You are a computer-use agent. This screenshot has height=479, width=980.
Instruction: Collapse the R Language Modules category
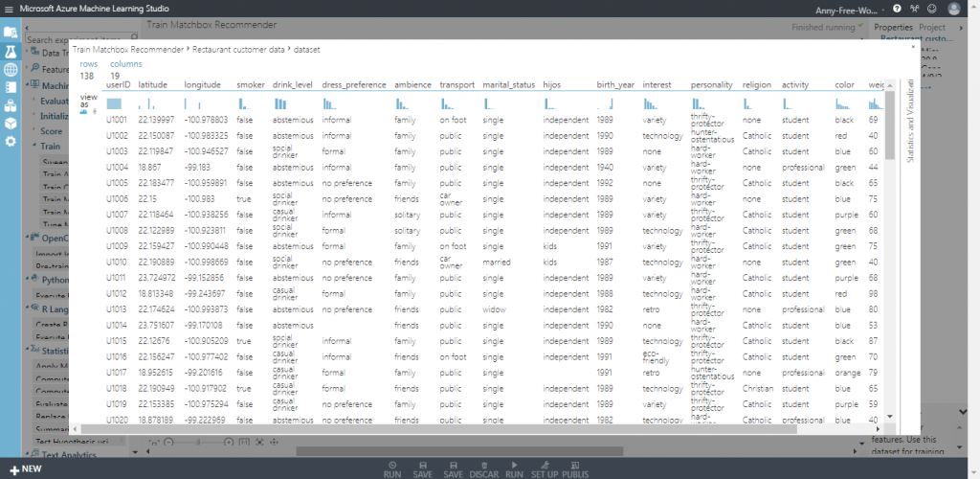[27, 308]
